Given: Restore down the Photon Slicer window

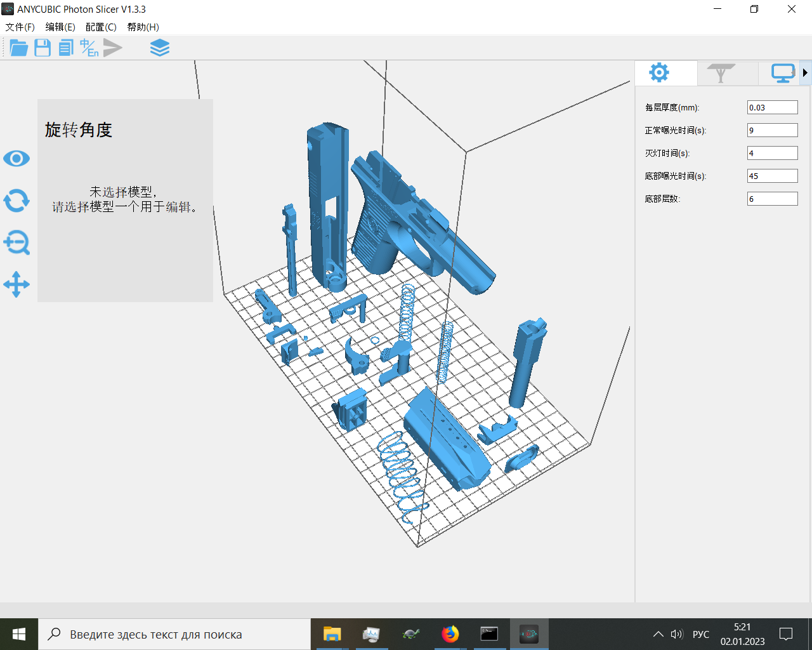Looking at the screenshot, I should pos(754,9).
